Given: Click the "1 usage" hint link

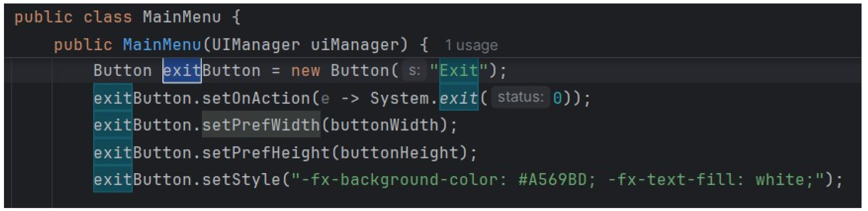Looking at the screenshot, I should (471, 45).
